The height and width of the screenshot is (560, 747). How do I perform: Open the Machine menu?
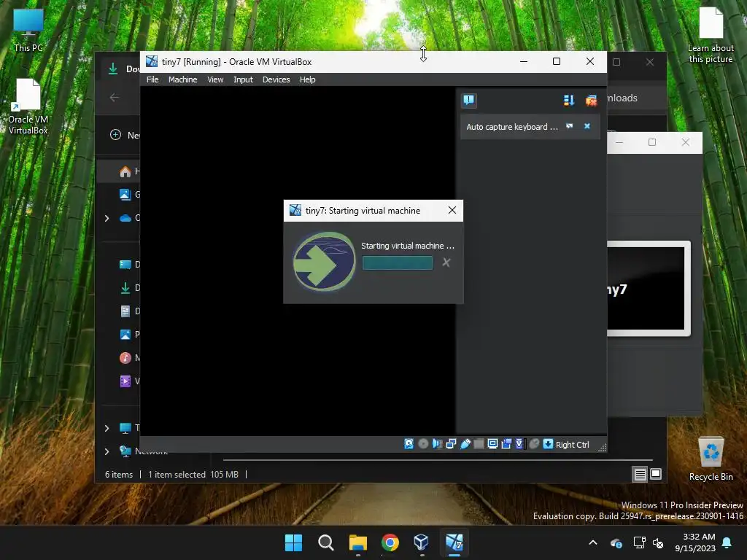tap(182, 79)
